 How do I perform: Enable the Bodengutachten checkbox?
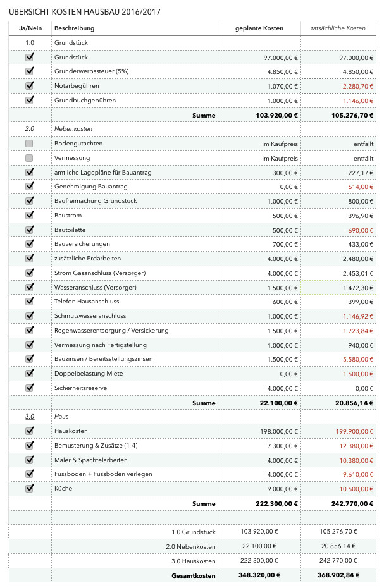[29, 144]
